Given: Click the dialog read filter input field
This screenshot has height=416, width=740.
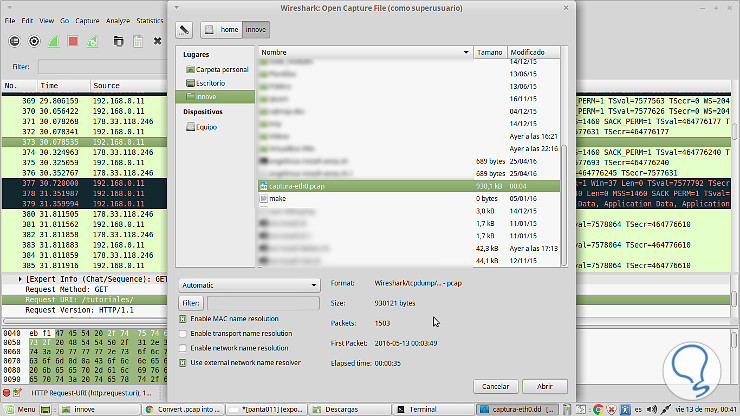Looking at the screenshot, I should (263, 303).
